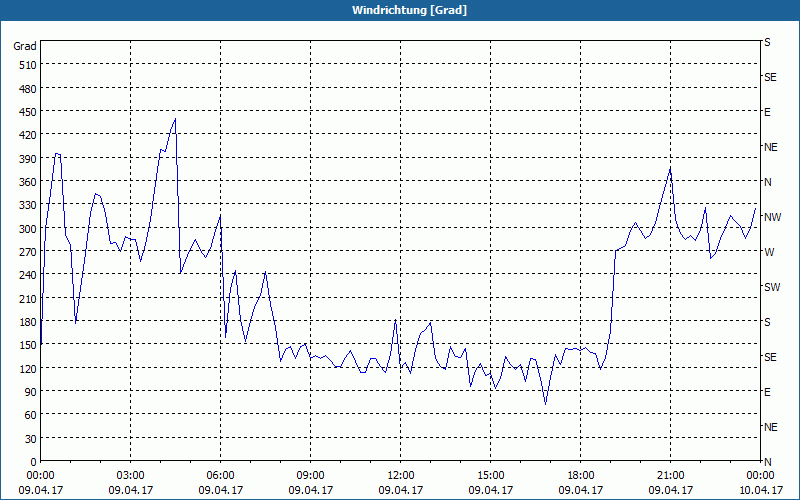Image resolution: width=800 pixels, height=500 pixels.
Task: Select the 300 tick label
Action: click(x=29, y=229)
